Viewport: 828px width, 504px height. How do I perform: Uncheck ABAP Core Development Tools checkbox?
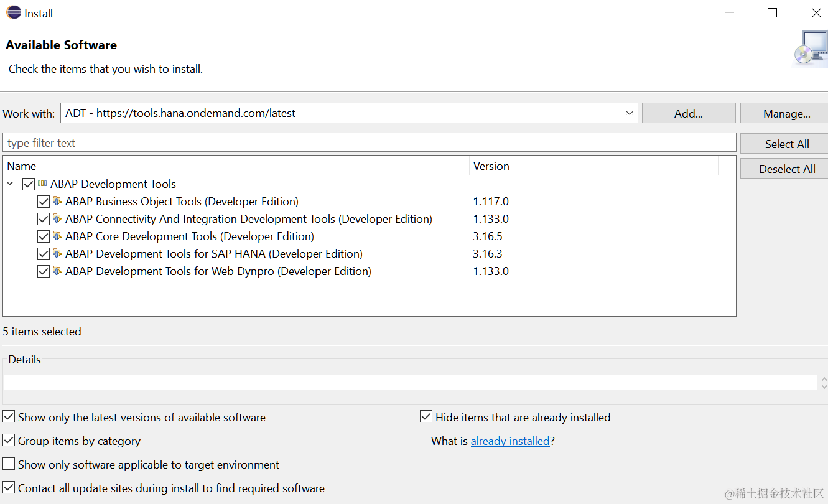[x=44, y=236]
